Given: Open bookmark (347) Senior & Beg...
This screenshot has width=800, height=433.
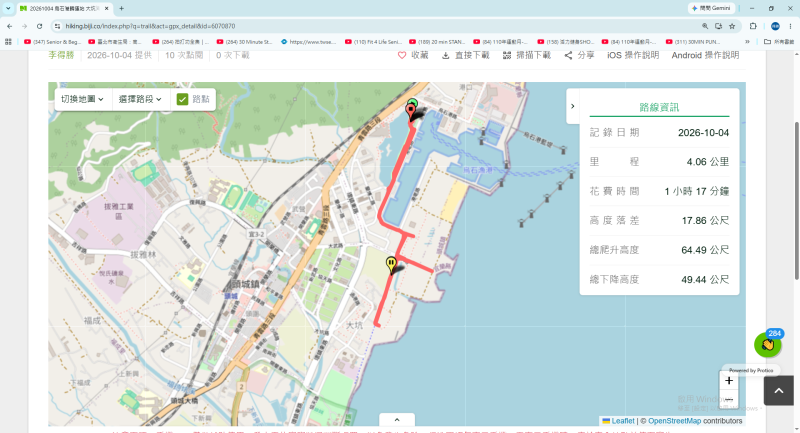Looking at the screenshot, I should pos(53,42).
